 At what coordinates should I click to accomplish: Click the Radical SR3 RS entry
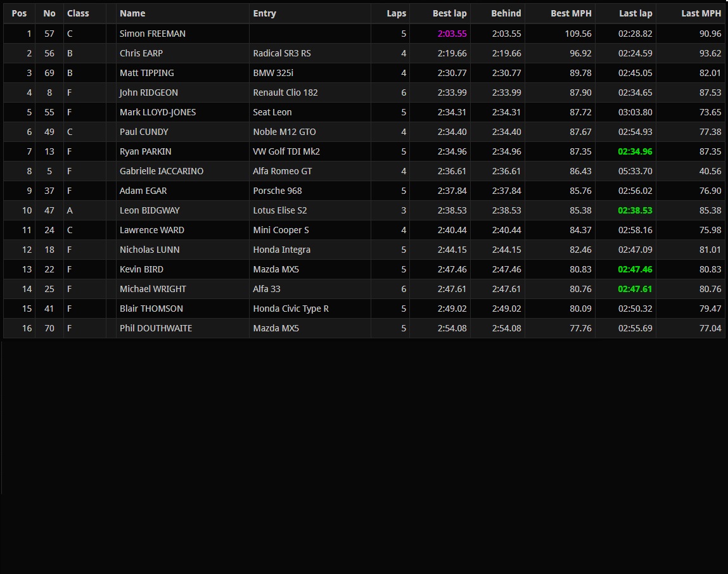(x=282, y=53)
